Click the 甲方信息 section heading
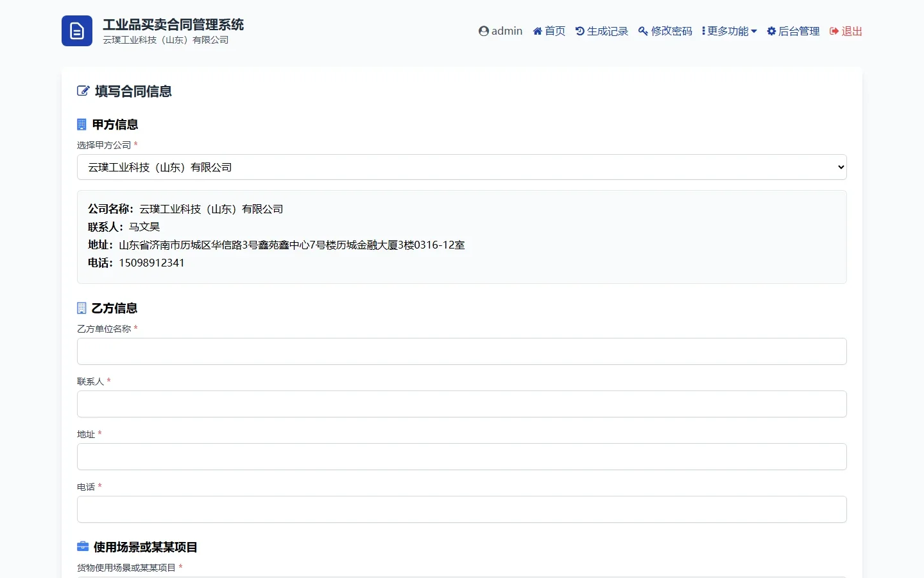This screenshot has height=578, width=924. click(x=115, y=124)
